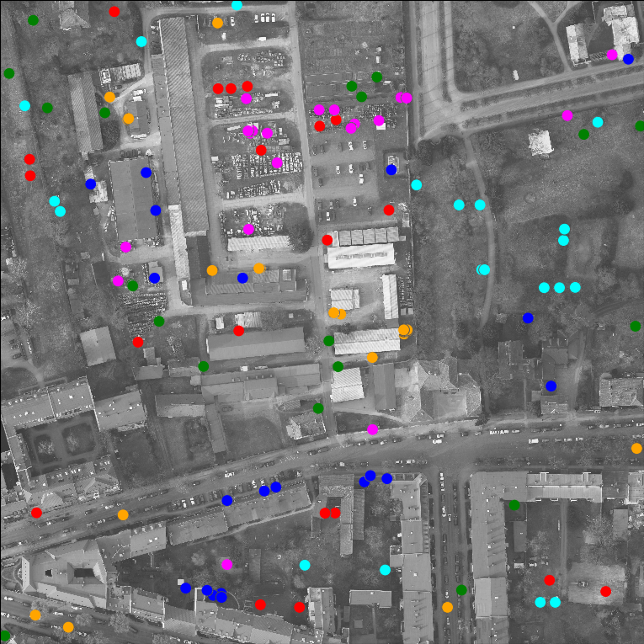Click the orange dot at the image's right edge
Viewport: 644px width, 644px height.
pyautogui.click(x=636, y=449)
